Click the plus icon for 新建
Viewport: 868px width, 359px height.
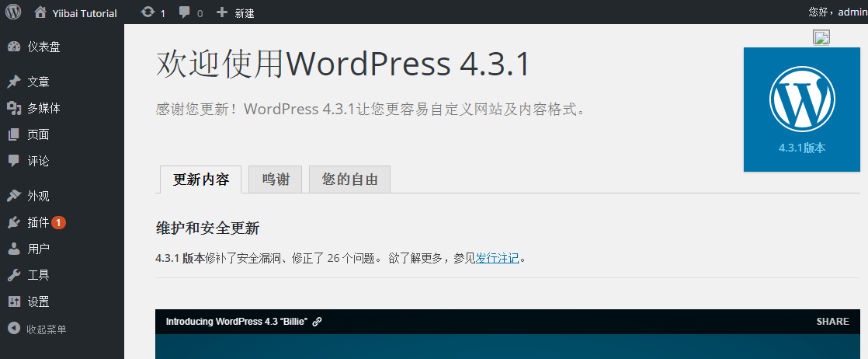(222, 12)
